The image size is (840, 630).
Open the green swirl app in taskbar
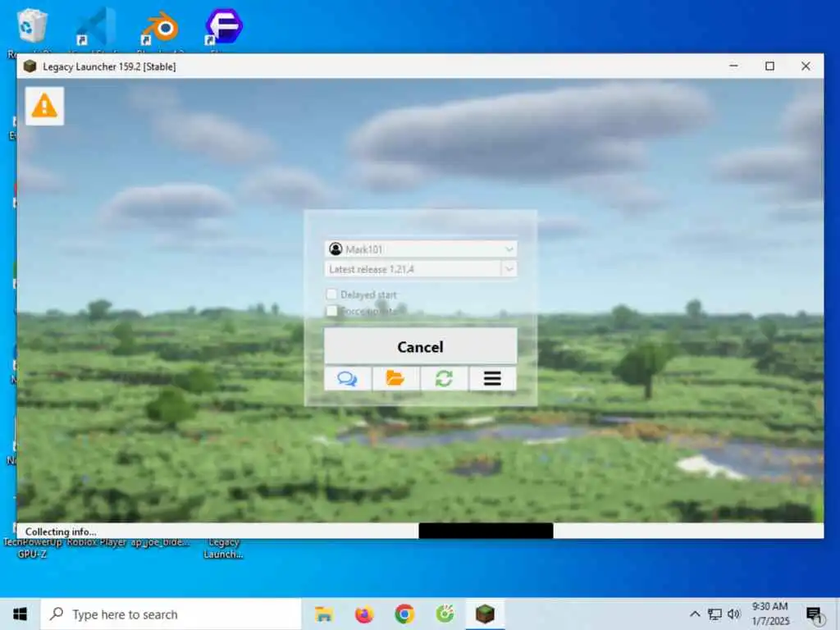pos(445,614)
